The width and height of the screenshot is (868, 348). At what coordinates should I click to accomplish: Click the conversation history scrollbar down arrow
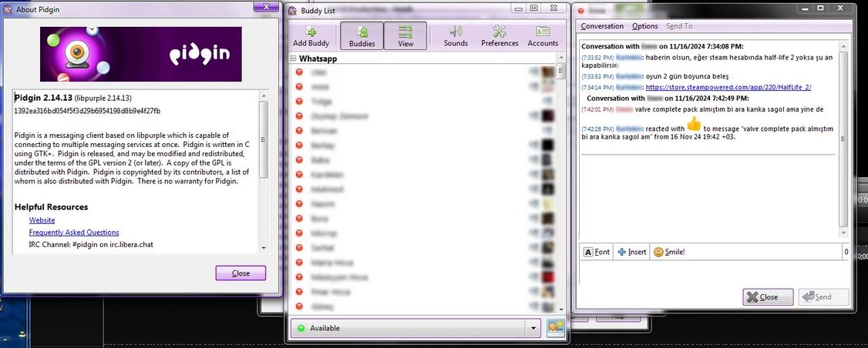point(843,233)
